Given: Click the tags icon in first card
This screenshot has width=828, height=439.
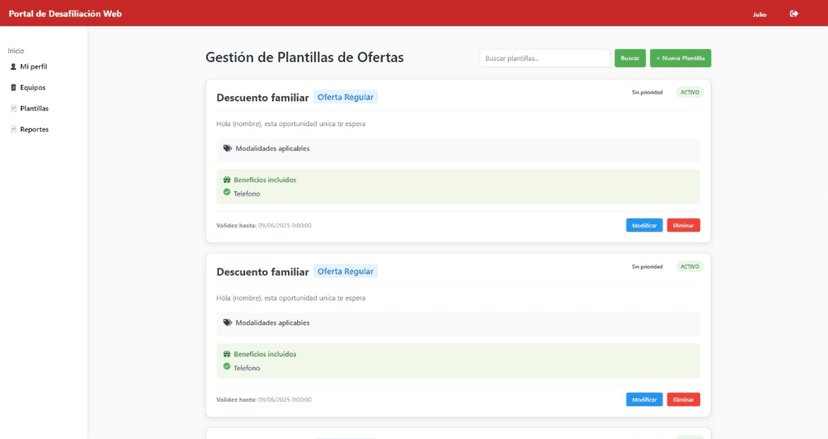Looking at the screenshot, I should click(x=227, y=149).
